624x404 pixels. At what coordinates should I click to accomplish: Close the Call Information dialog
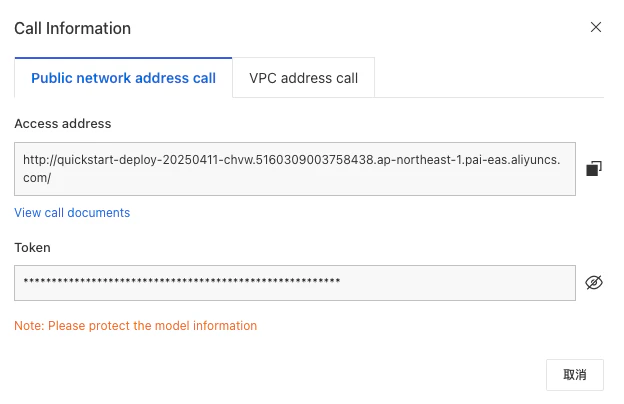596,27
